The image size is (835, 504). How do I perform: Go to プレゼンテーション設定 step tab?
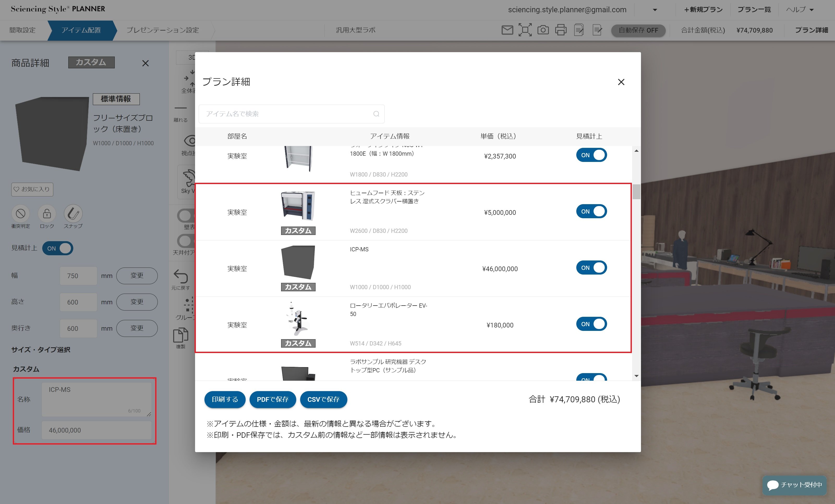163,30
